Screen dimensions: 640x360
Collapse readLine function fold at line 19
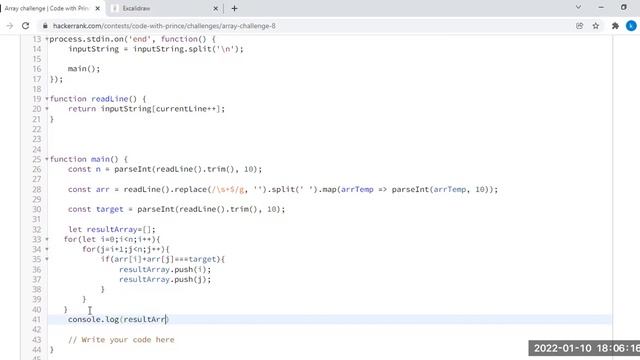[47, 99]
